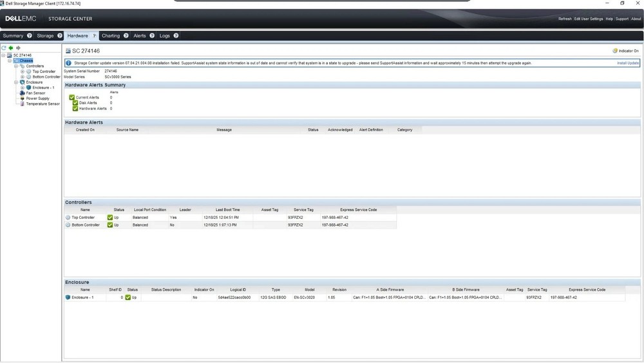The image size is (644, 363).
Task: Select the Hardware tab
Action: pyautogui.click(x=78, y=36)
